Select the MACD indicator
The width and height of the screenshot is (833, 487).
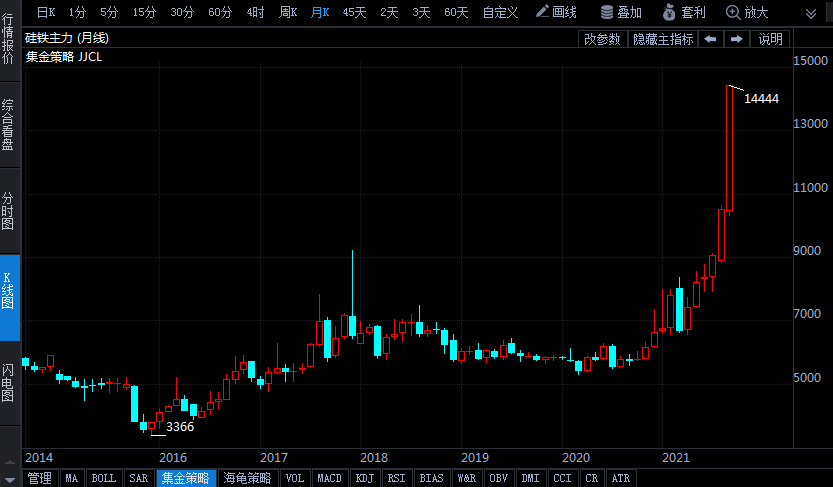(x=329, y=478)
